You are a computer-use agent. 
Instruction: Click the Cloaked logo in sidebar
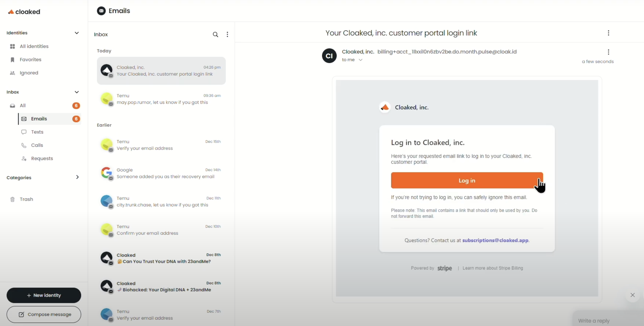[24, 12]
